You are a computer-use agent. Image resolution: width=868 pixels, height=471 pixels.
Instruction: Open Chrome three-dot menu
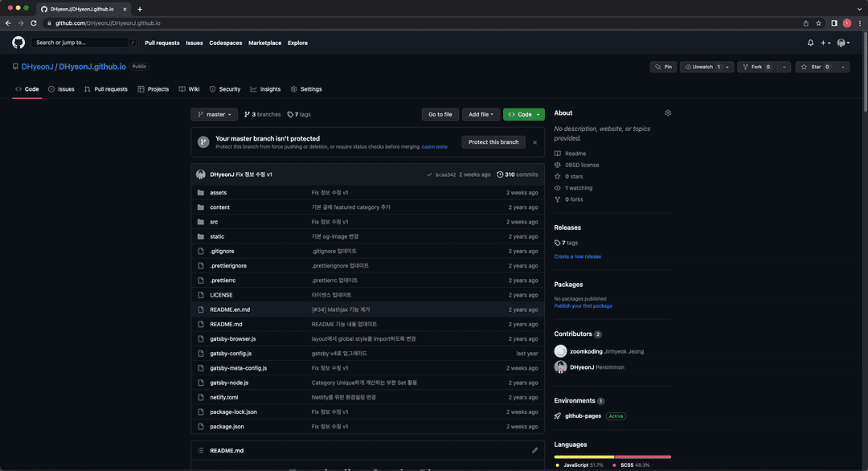(860, 23)
